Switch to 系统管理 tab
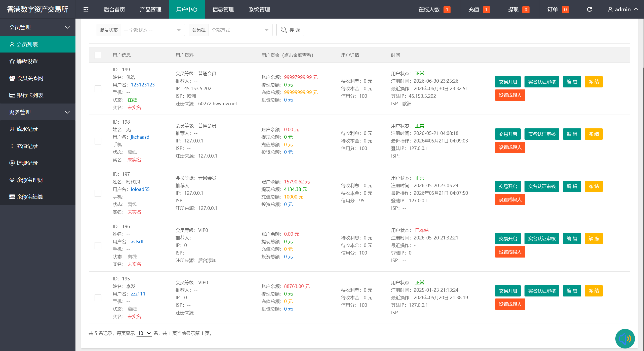Image resolution: width=644 pixels, height=351 pixels. (259, 9)
